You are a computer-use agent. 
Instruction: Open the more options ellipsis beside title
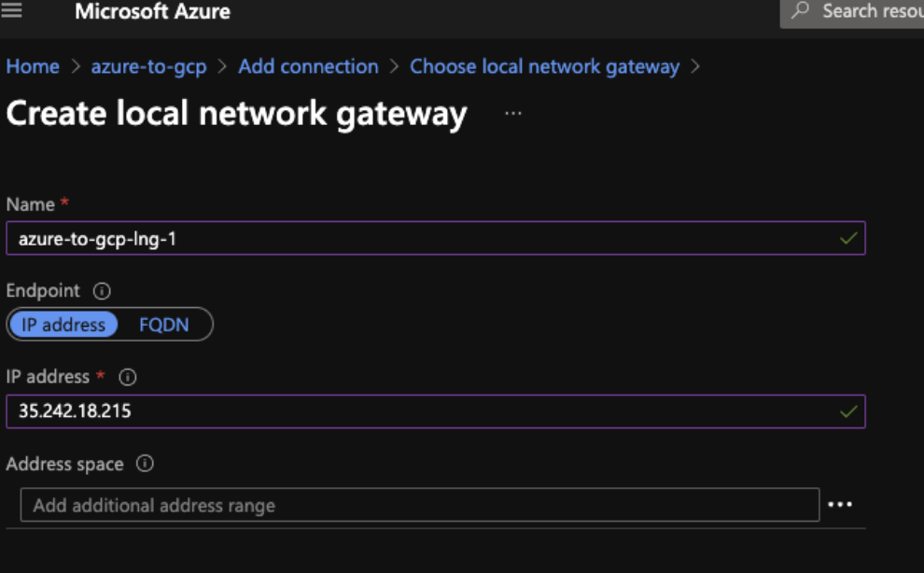(x=513, y=113)
